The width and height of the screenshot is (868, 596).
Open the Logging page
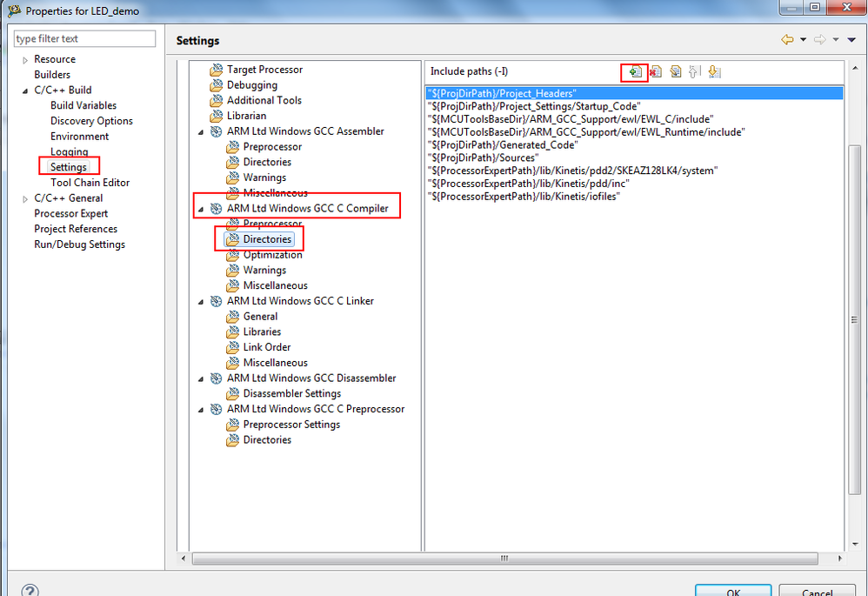[69, 151]
